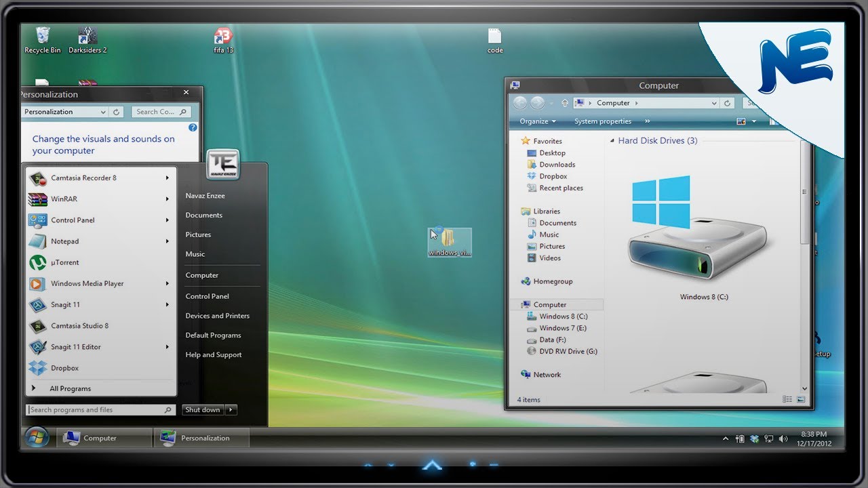Select Windows 7 (E:) in the sidebar
868x488 pixels.
[x=563, y=328]
